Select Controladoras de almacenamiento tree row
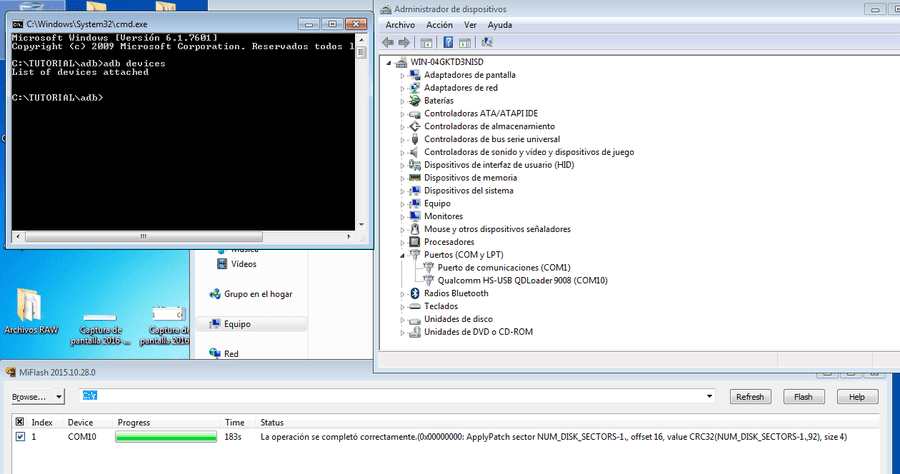The image size is (900, 474). [x=489, y=126]
